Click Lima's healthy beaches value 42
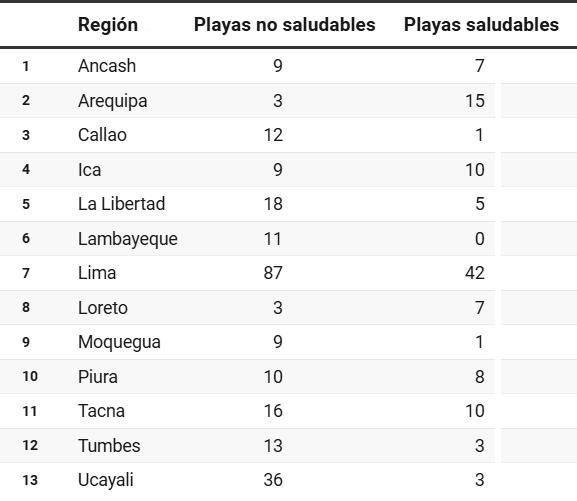 pos(475,273)
